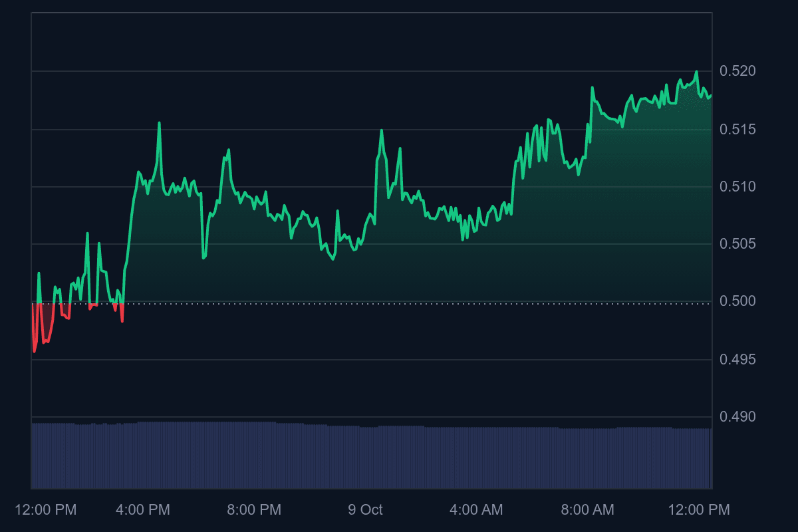Click the starting 12:00 PM axis label
The width and height of the screenshot is (798, 532).
click(x=46, y=510)
